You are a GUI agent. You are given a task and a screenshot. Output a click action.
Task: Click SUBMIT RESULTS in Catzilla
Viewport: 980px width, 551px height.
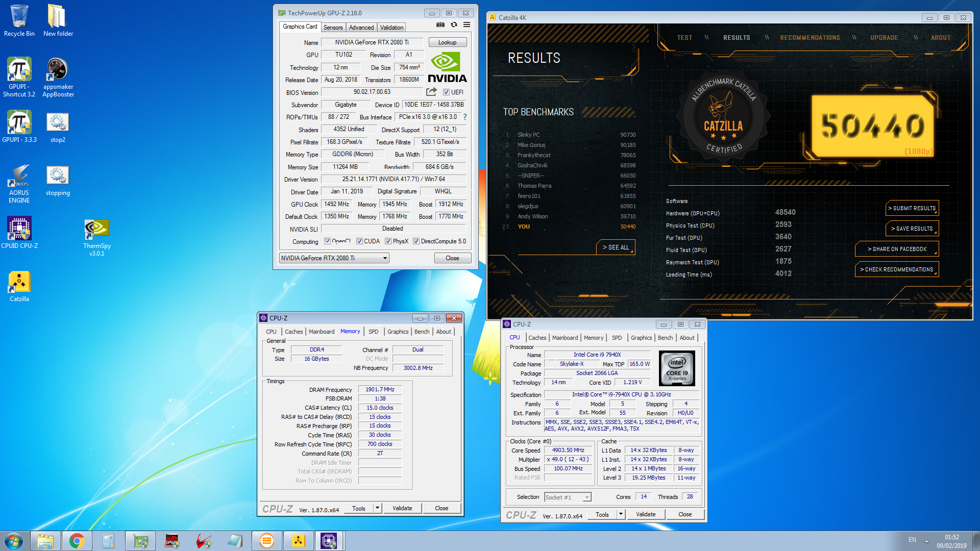[x=912, y=208]
